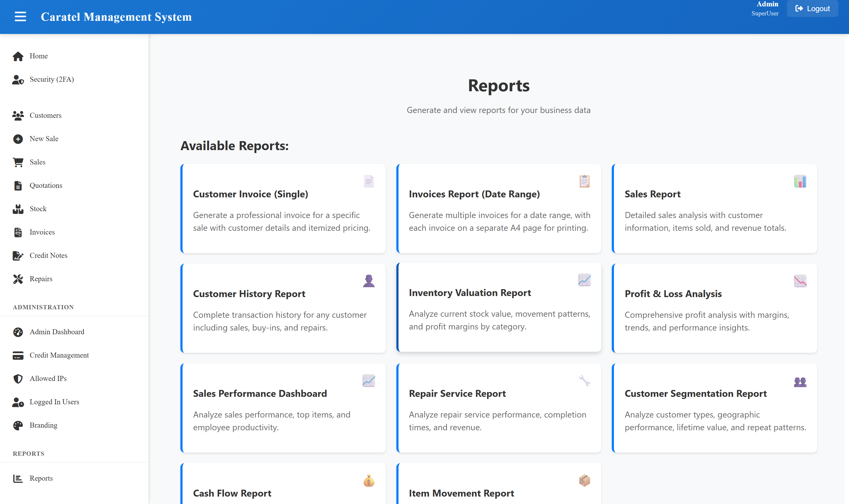Click the uptrend chart icon on Inventory Valuation card

[x=584, y=280]
